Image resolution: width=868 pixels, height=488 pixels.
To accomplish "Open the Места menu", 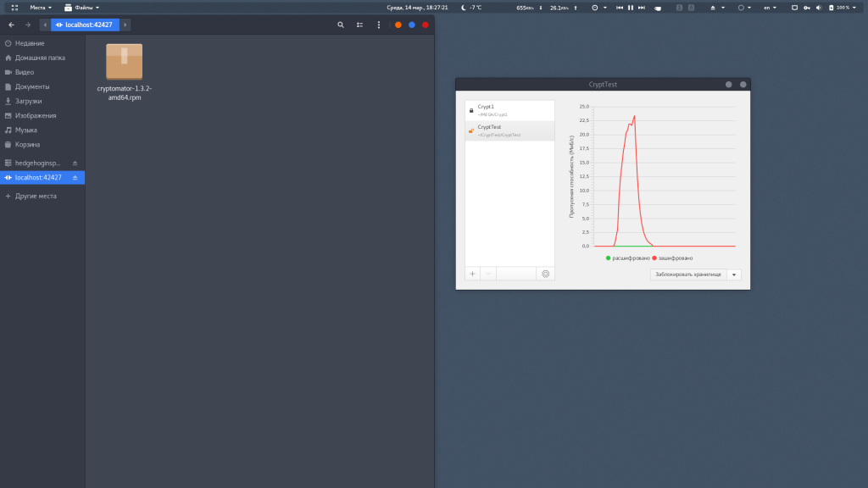I will click(x=41, y=7).
